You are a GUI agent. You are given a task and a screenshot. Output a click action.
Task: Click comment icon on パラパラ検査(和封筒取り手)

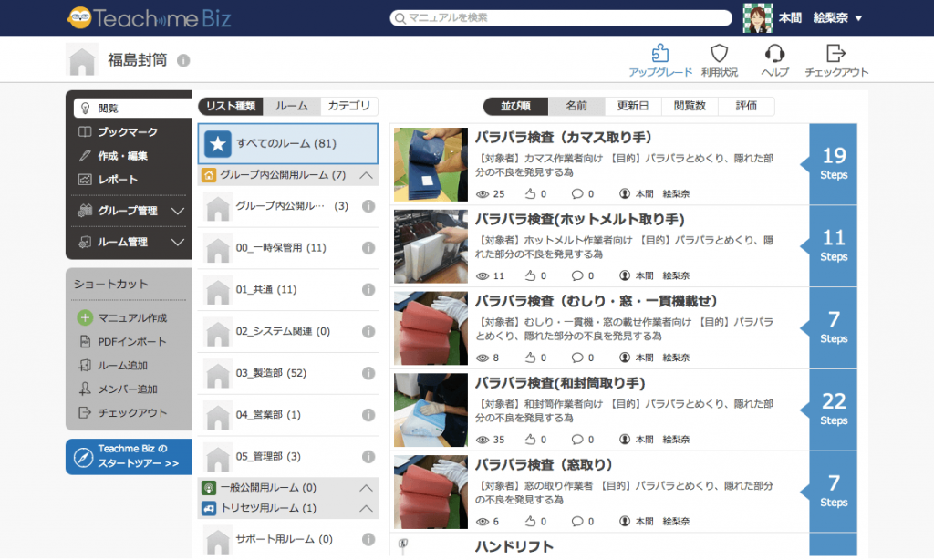(x=577, y=440)
